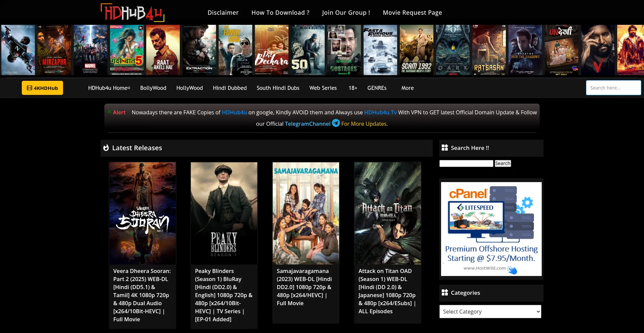Open the Scam 1992 poster thumbnail
Image resolution: width=644 pixels, height=333 pixels.
tap(416, 50)
